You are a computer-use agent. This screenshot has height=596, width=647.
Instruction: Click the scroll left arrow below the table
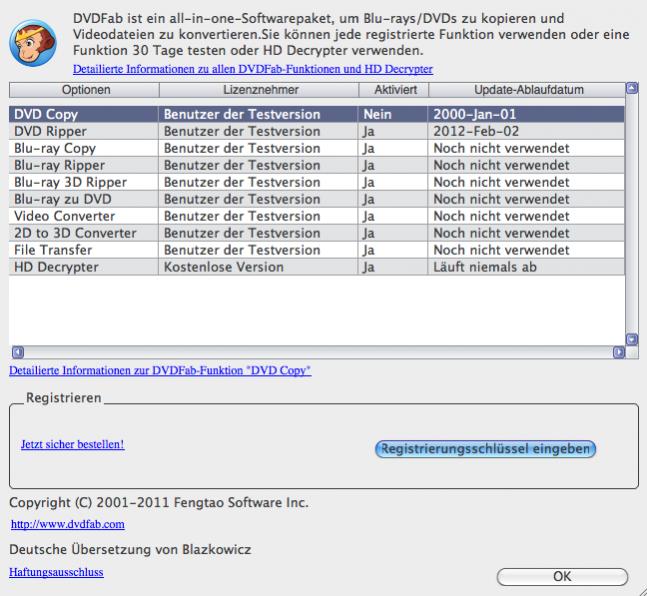point(18,352)
